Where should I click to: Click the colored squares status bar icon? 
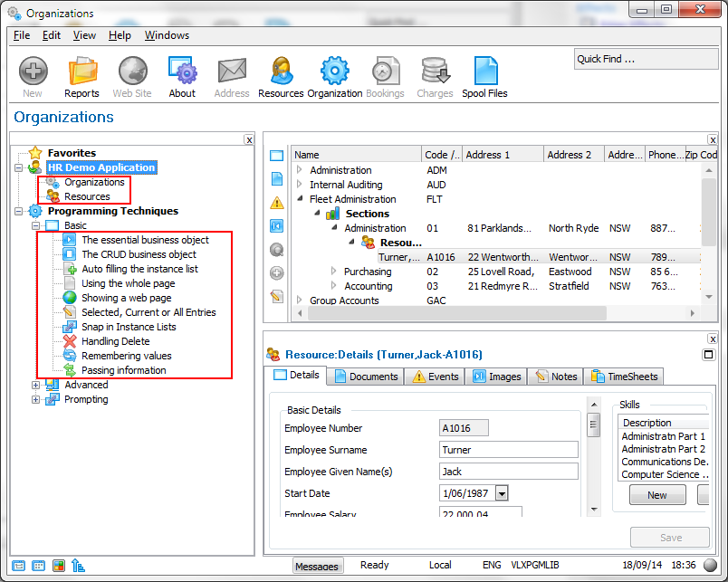(59, 566)
